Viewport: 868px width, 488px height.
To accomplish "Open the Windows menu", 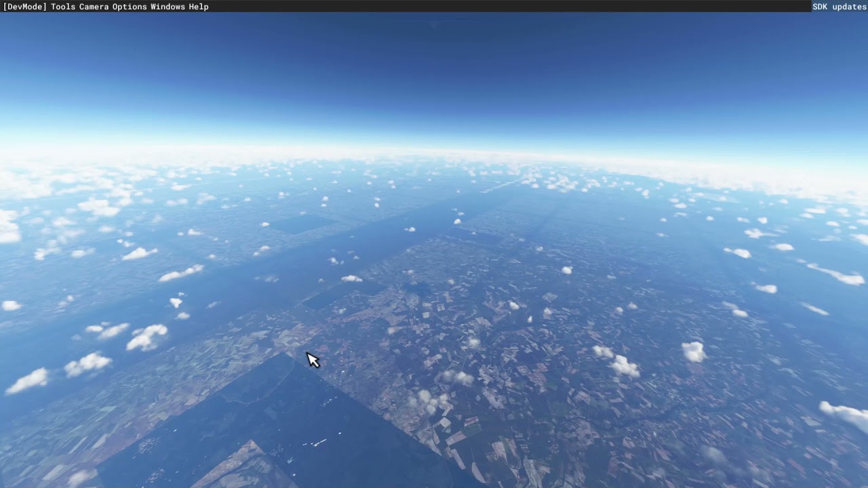I will coord(167,7).
